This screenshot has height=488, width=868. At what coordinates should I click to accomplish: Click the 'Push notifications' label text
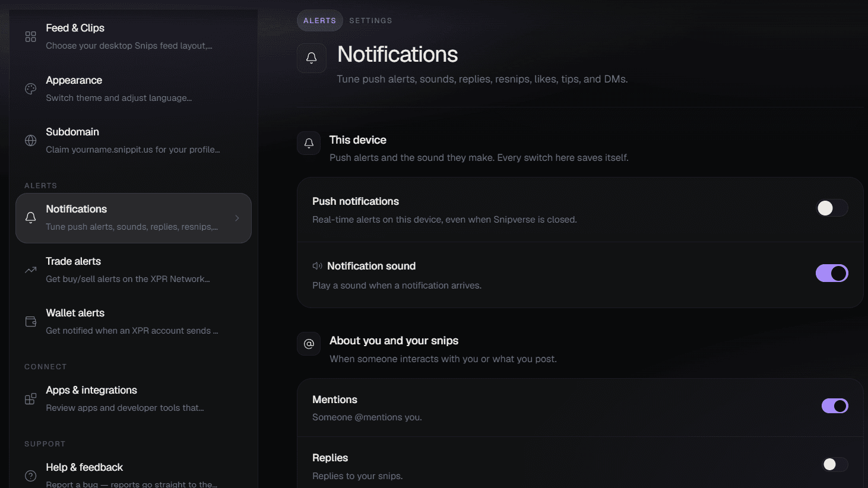click(x=356, y=201)
